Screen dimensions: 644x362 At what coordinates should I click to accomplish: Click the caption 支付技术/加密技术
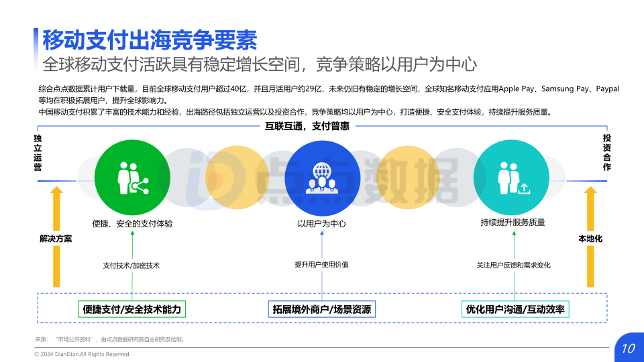[x=131, y=265]
